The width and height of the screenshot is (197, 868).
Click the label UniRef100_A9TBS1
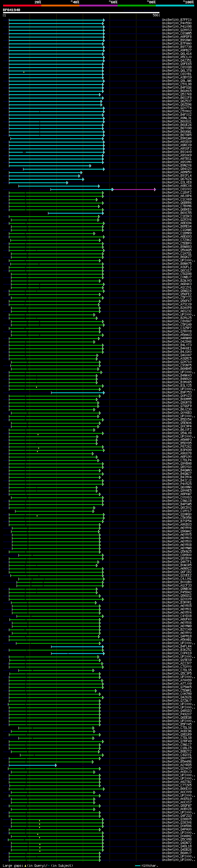coord(177,159)
